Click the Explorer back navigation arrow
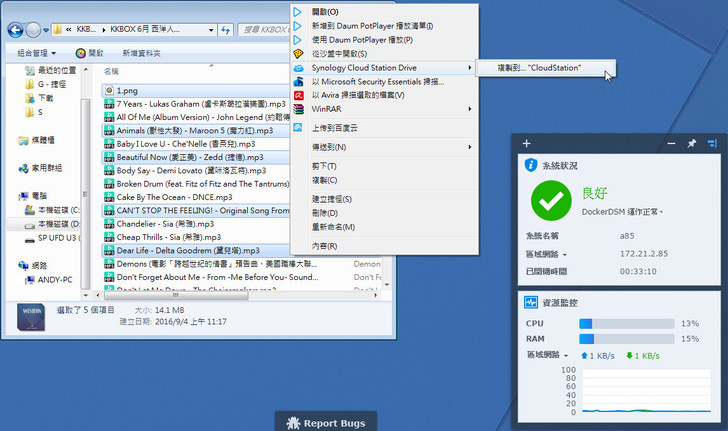The width and height of the screenshot is (728, 431). point(15,30)
